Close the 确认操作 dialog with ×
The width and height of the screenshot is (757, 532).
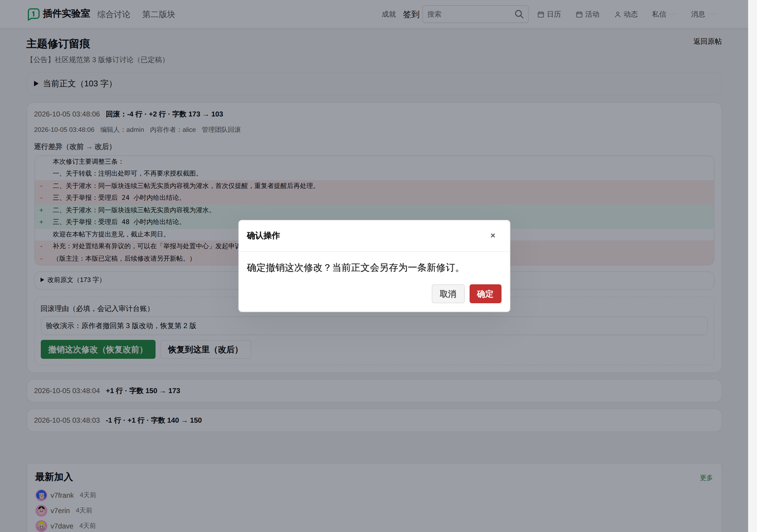pyautogui.click(x=493, y=235)
